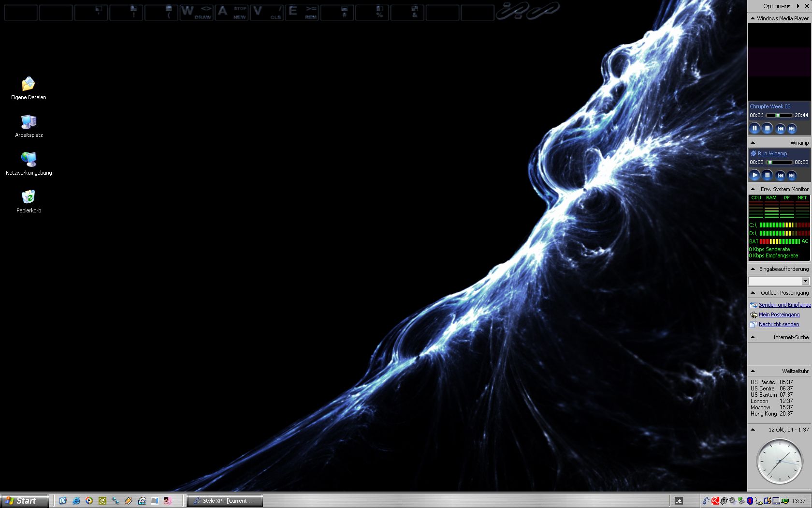Select the Arbeitsplatz desktop icon
Viewport: 812px width, 508px height.
[x=29, y=122]
